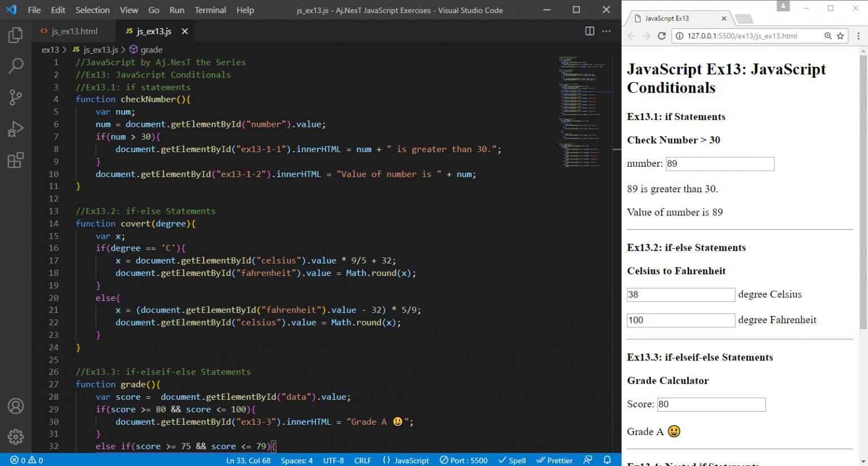Open the notifications bell in the status bar
This screenshot has width=868, height=466.
(x=607, y=460)
